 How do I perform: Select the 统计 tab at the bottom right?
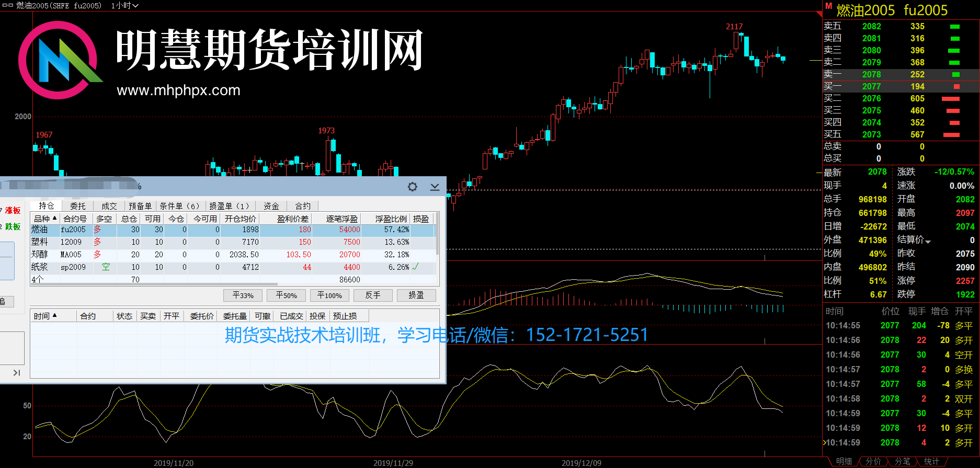pyautogui.click(x=932, y=461)
